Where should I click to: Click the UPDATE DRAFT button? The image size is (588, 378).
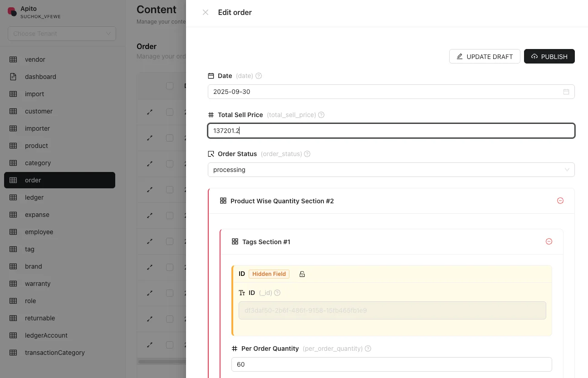point(485,56)
